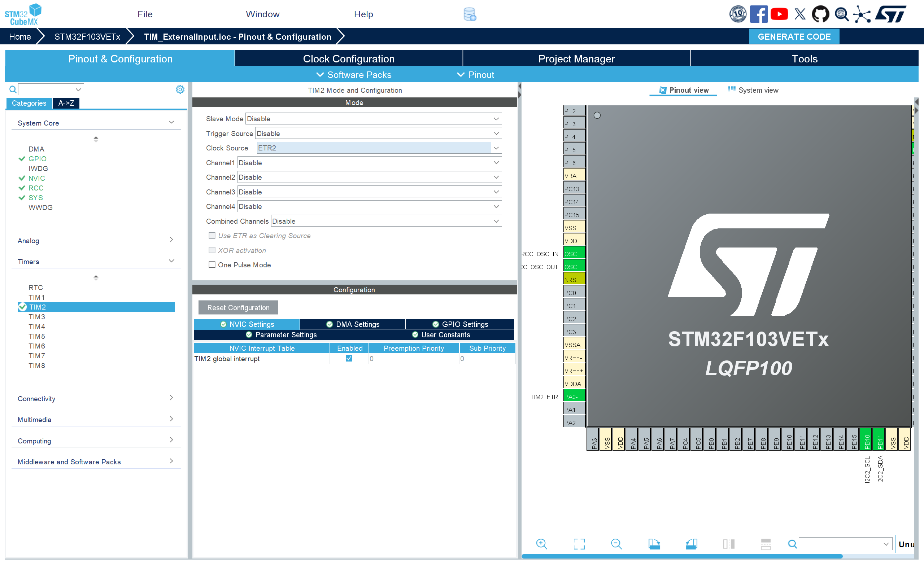
Task: Click the GENERATE CODE button
Action: pyautogui.click(x=793, y=37)
